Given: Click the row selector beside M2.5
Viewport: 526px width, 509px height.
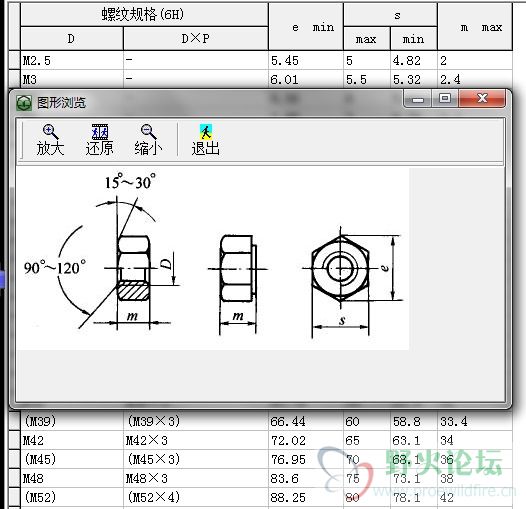Looking at the screenshot, I should tap(14, 60).
